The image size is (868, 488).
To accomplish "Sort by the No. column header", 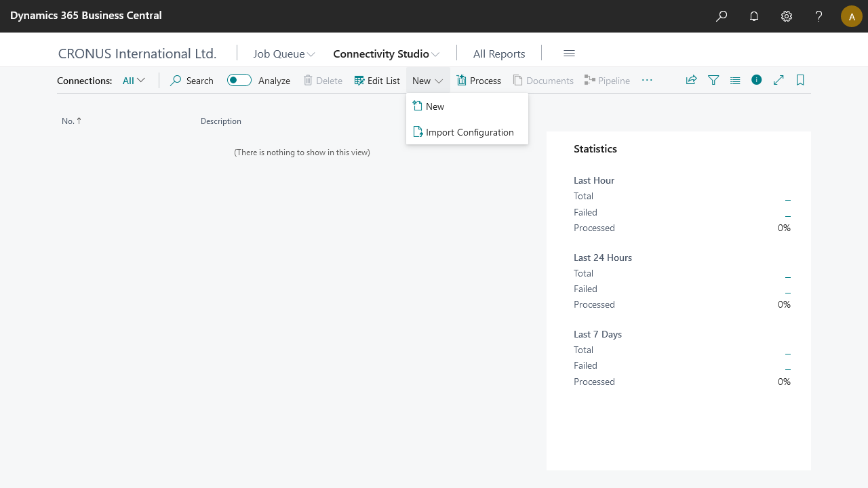I will coord(71,121).
